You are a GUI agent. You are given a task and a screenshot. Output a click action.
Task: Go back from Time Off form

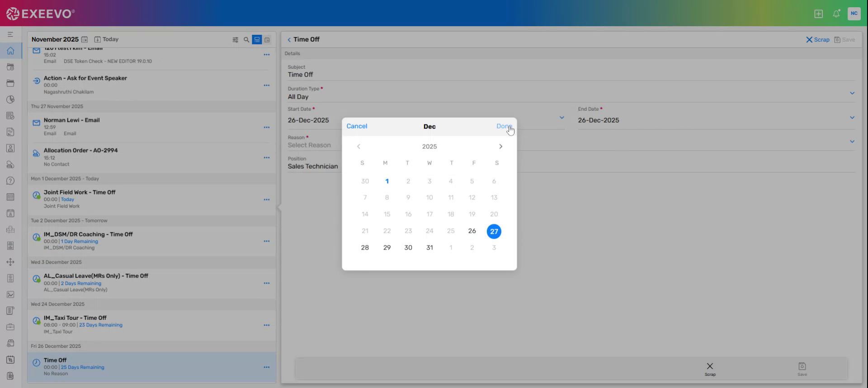click(x=289, y=40)
